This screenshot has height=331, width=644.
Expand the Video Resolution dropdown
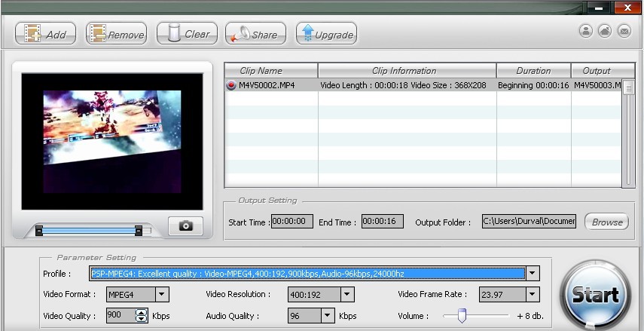click(347, 295)
